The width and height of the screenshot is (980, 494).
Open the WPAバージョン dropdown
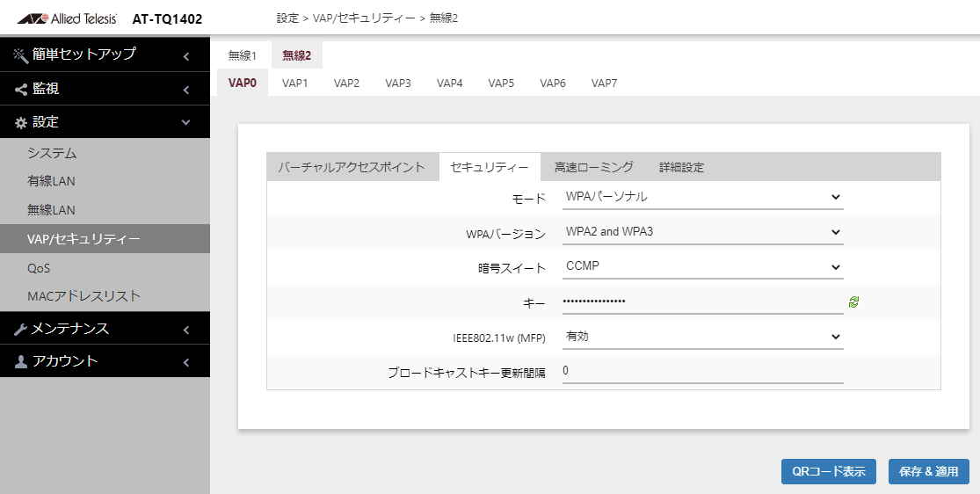coord(702,232)
